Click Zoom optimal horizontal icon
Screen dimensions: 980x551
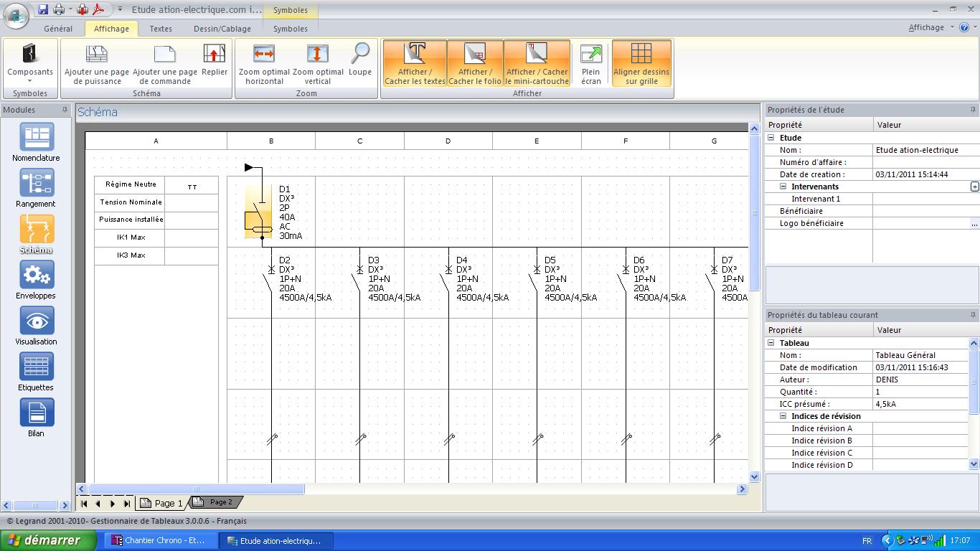pyautogui.click(x=264, y=63)
